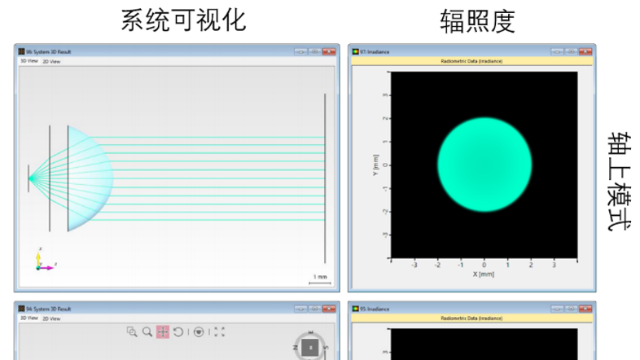Click the green irradiance spot in window 97
The height and width of the screenshot is (360, 640).
(484, 164)
